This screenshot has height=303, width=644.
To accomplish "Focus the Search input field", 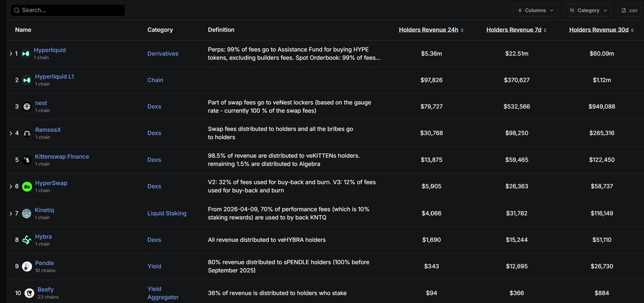I will [x=68, y=10].
